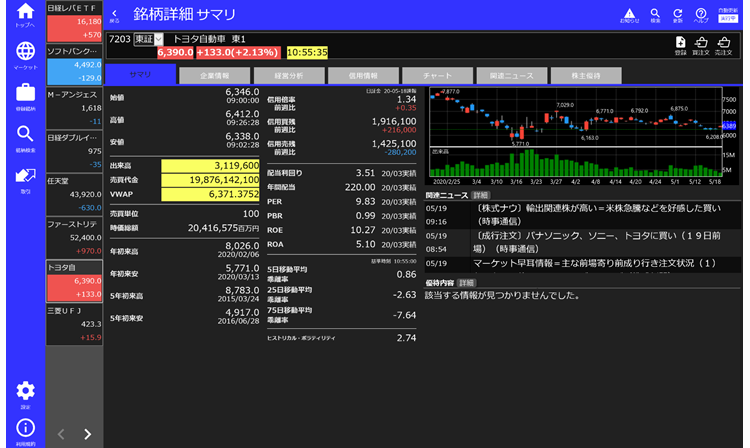The width and height of the screenshot is (750, 448).
Task: Switch to 企業情報 tab
Action: [214, 76]
